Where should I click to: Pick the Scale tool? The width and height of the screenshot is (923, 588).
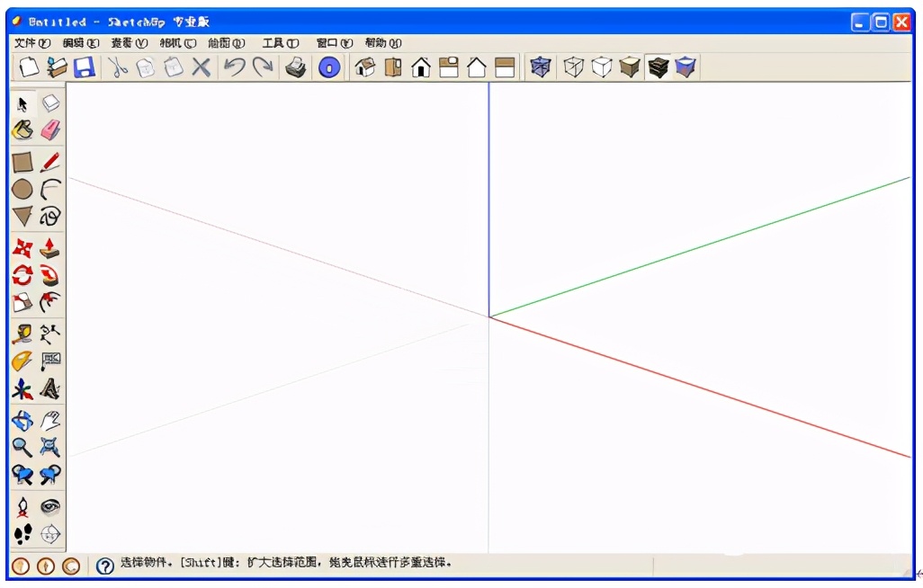tap(22, 302)
